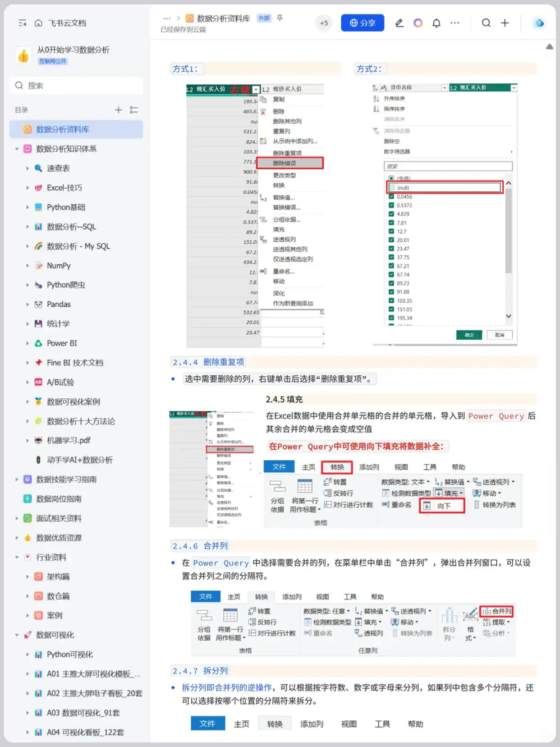Click the 2.4.6 合并列 heading
The width and height of the screenshot is (560, 747).
coord(200,546)
